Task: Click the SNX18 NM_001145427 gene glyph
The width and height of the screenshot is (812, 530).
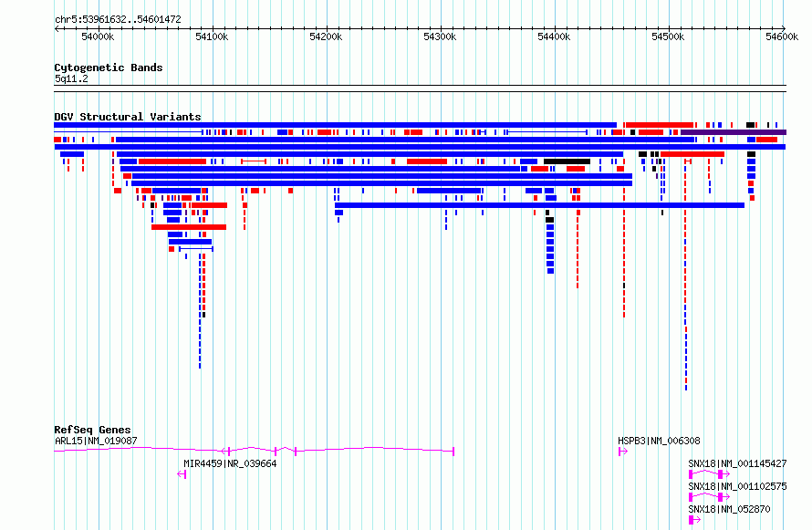Action: pos(709,474)
